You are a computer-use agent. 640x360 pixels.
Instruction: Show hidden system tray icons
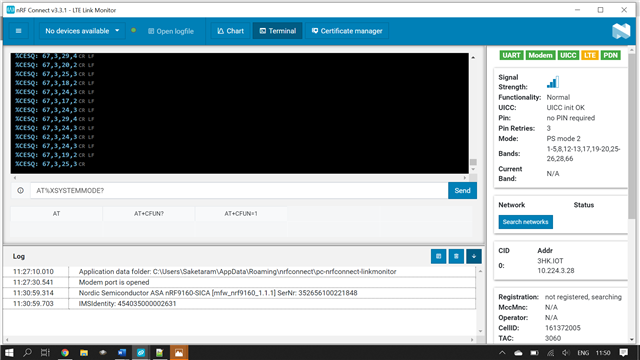click(502, 353)
